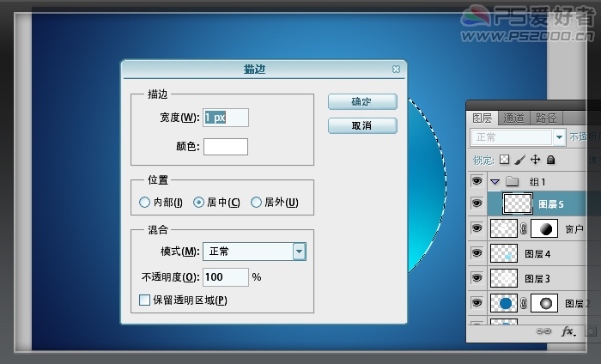Viewport: 601px width, 364px height.
Task: Switch to the 通道 tab
Action: tap(513, 118)
